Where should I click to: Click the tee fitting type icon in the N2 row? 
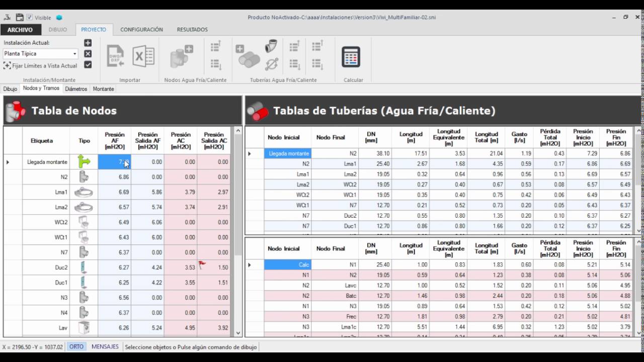pyautogui.click(x=84, y=177)
